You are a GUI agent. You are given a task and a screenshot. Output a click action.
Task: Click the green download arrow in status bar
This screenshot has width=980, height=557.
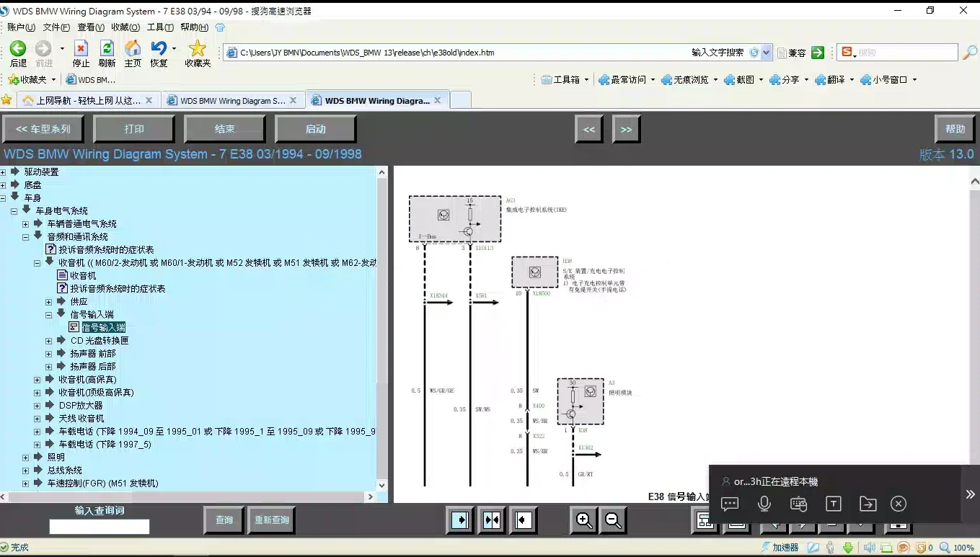click(x=848, y=548)
